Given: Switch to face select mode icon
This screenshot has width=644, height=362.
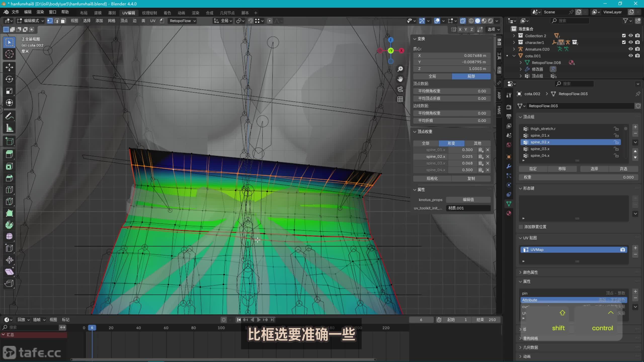Looking at the screenshot, I should pos(63,21).
